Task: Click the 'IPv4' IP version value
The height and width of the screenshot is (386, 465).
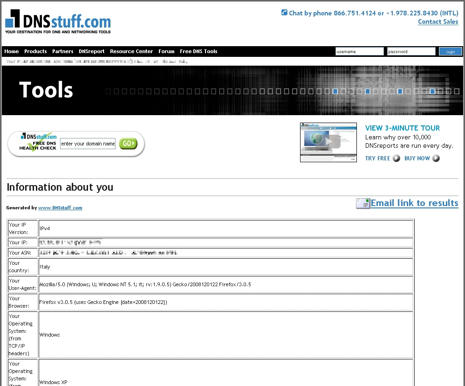Action: pos(45,228)
